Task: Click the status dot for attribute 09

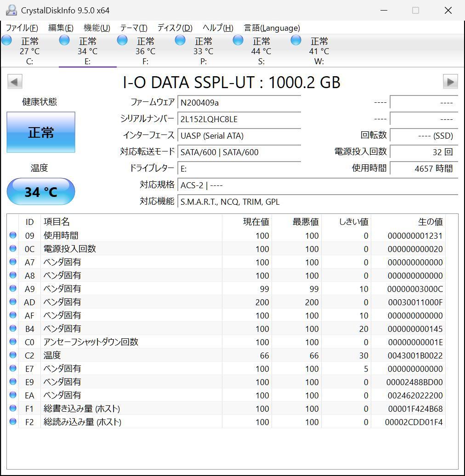Action: coord(13,235)
